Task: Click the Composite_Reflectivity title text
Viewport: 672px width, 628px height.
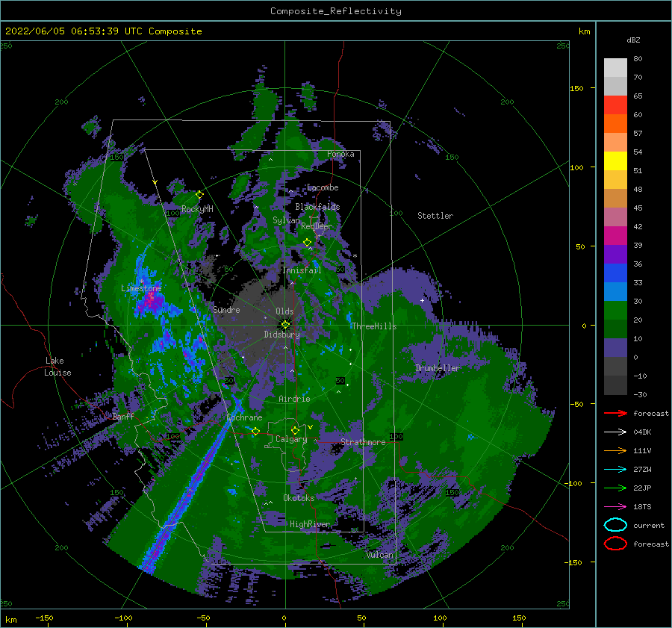Action: [336, 11]
